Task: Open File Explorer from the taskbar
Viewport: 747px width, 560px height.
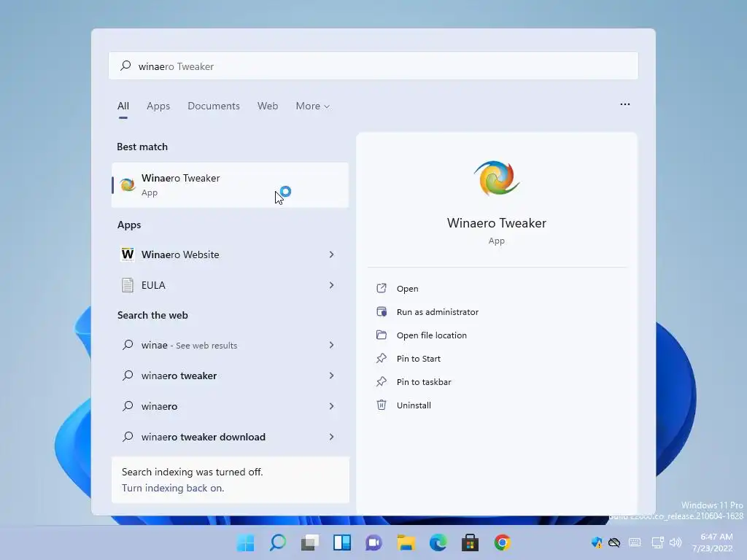Action: [x=406, y=542]
